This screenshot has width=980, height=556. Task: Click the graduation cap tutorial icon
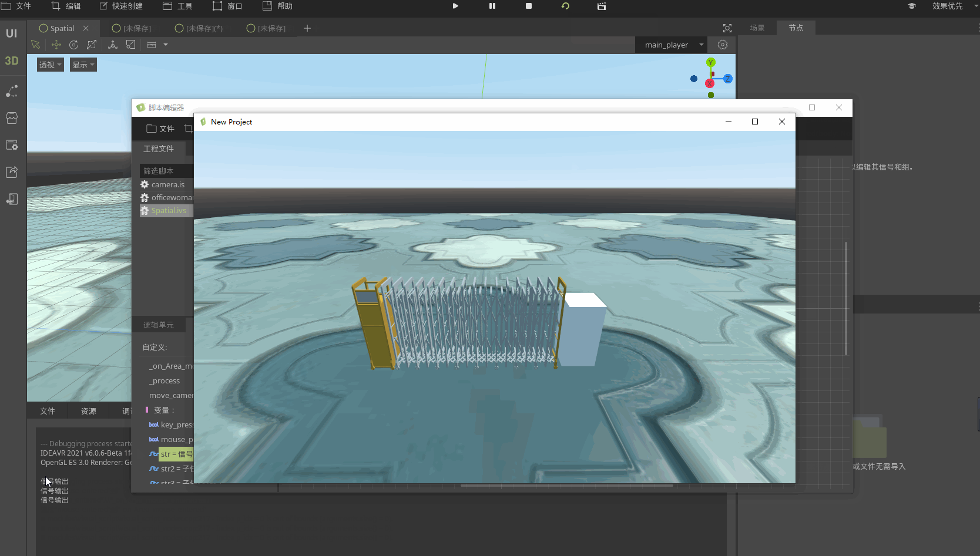pos(912,6)
